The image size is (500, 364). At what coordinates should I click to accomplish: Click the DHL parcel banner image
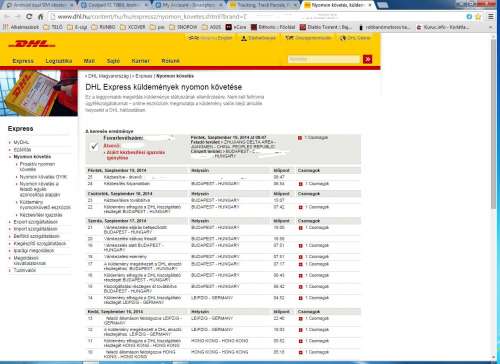pyautogui.click(x=39, y=93)
